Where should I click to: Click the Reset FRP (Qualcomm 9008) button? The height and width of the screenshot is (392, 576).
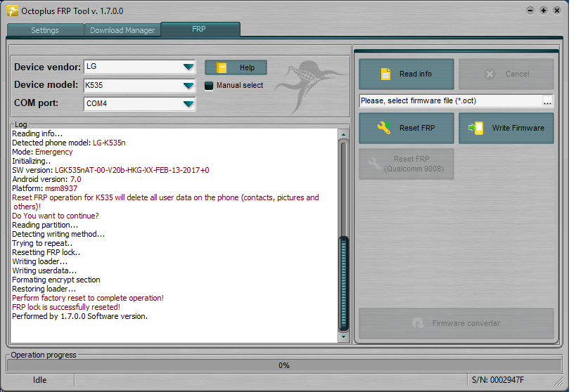[x=407, y=164]
